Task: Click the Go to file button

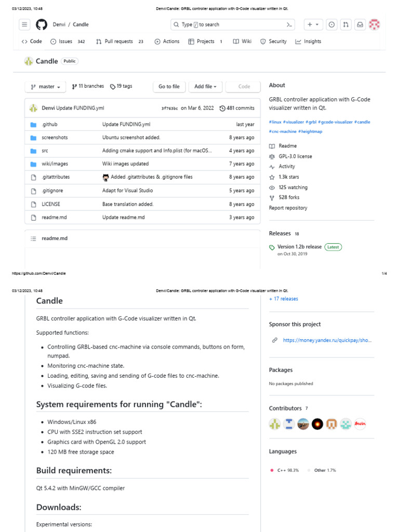Action: [x=169, y=87]
